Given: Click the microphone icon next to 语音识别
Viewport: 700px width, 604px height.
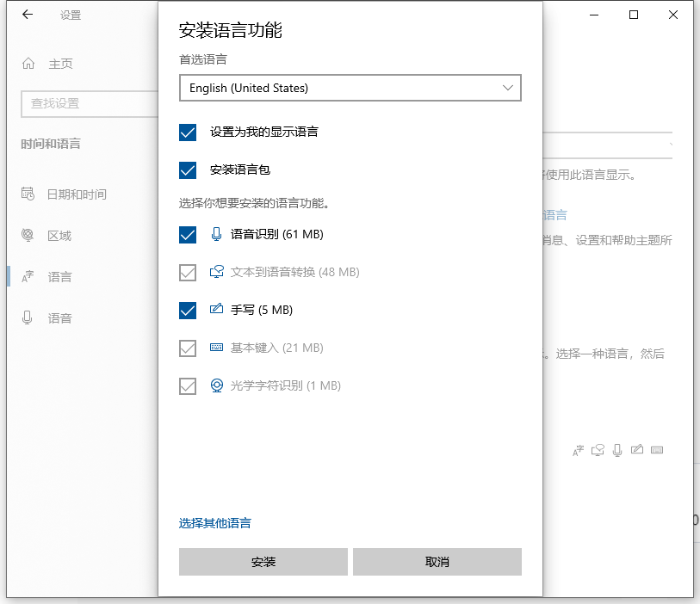Looking at the screenshot, I should coord(216,234).
